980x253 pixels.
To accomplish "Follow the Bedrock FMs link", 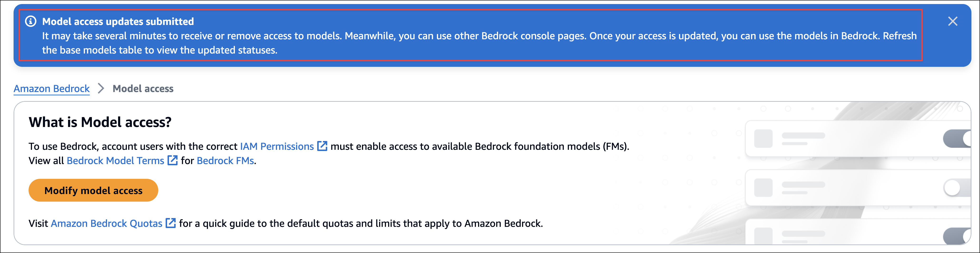I will pyautogui.click(x=225, y=161).
